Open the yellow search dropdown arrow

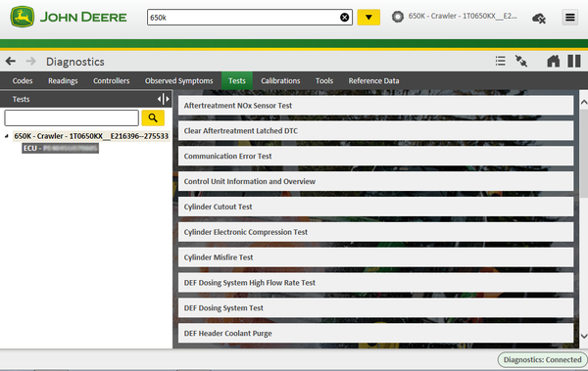point(368,18)
